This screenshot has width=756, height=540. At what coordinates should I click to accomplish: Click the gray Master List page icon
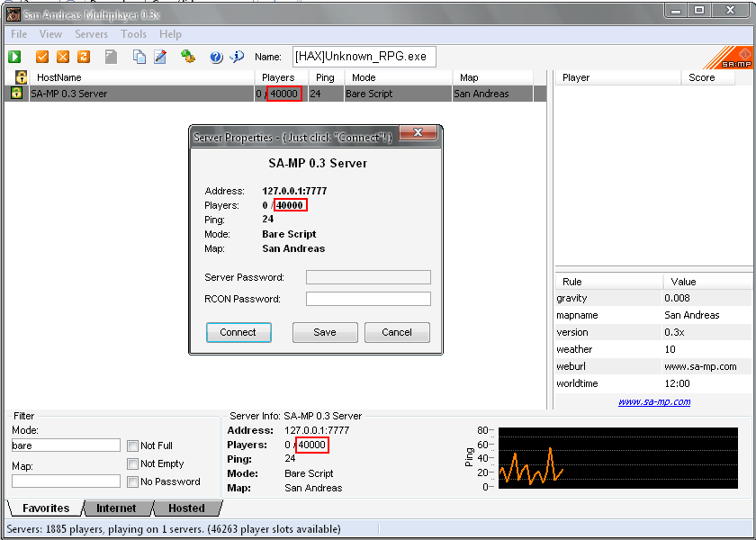point(112,57)
